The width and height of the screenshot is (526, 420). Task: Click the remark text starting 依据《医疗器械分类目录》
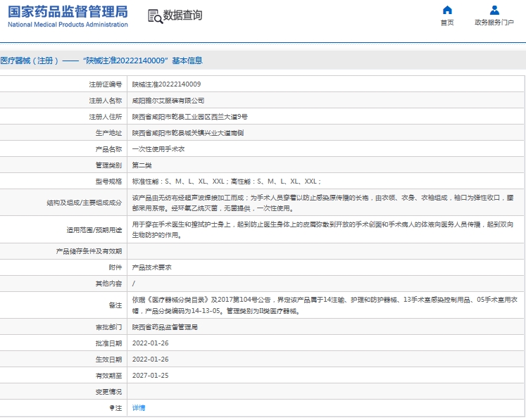click(x=325, y=305)
